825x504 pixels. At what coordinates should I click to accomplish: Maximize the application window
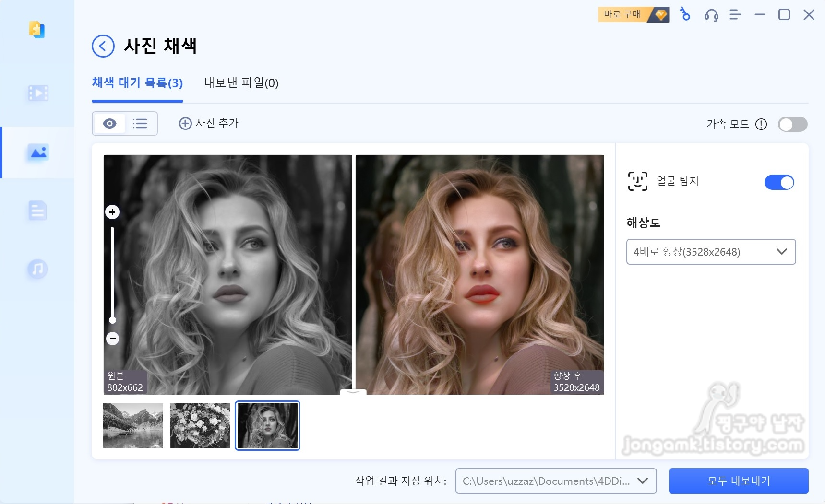pos(784,15)
